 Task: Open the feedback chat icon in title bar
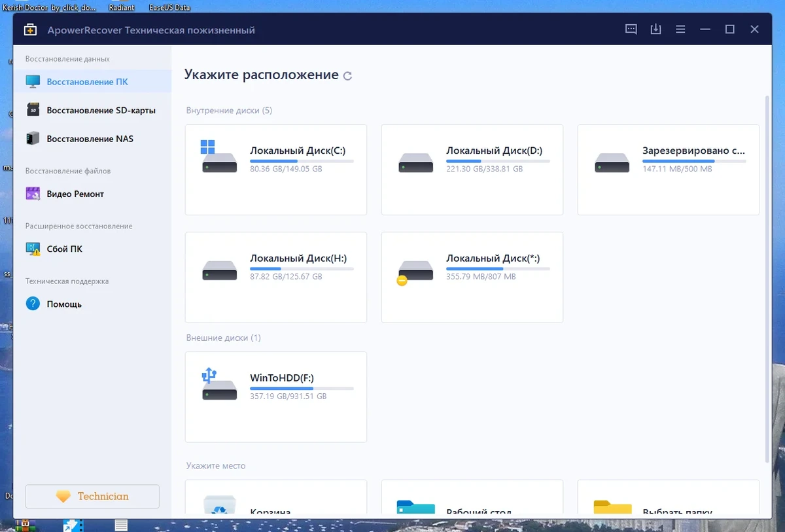coord(631,29)
